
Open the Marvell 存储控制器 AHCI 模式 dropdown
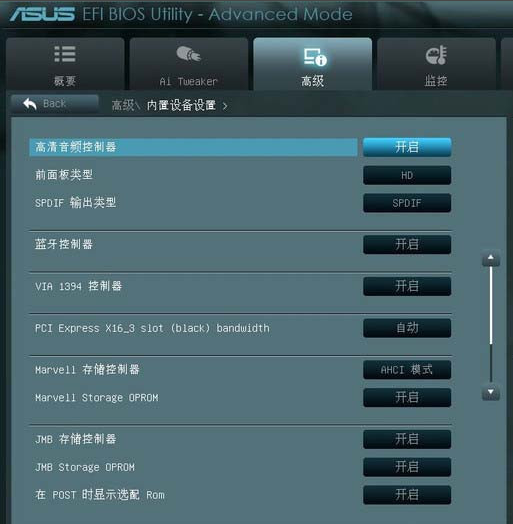click(407, 370)
